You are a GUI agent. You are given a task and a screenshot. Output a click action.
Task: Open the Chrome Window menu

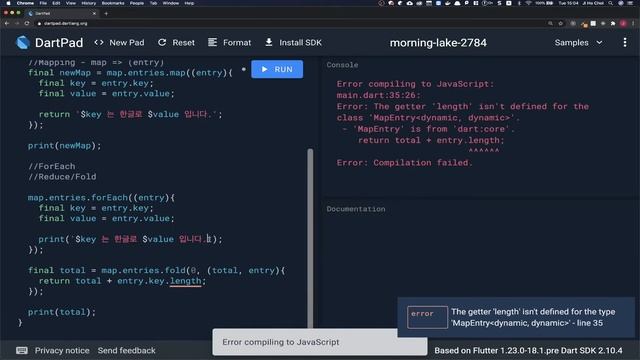click(x=171, y=3)
